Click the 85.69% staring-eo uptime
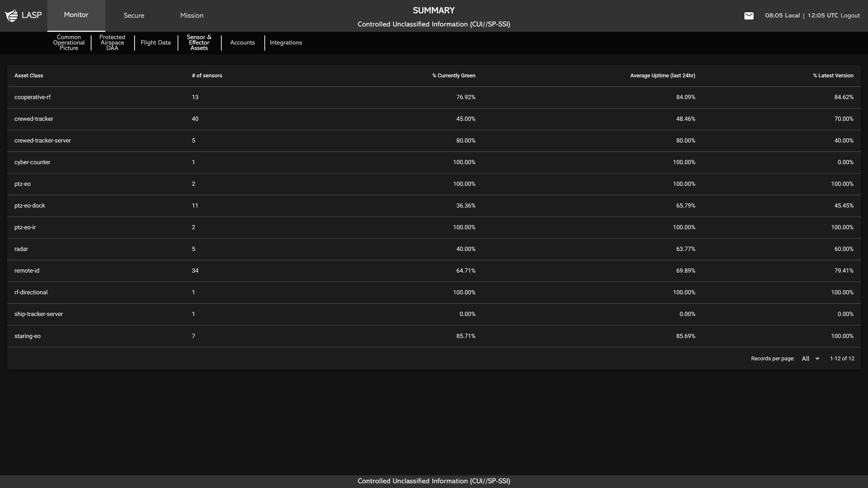Viewport: 868px width, 488px height. (686, 336)
